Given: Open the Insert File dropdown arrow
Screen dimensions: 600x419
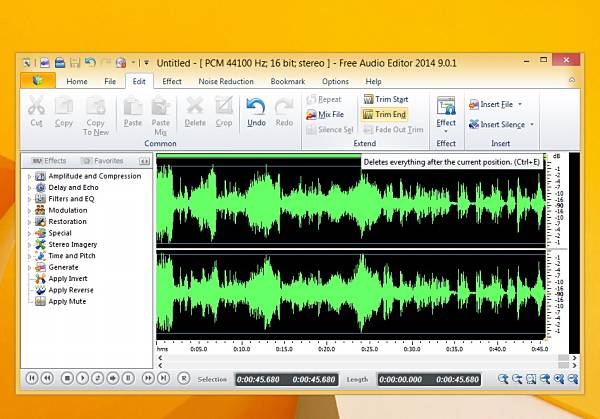Looking at the screenshot, I should coord(520,104).
